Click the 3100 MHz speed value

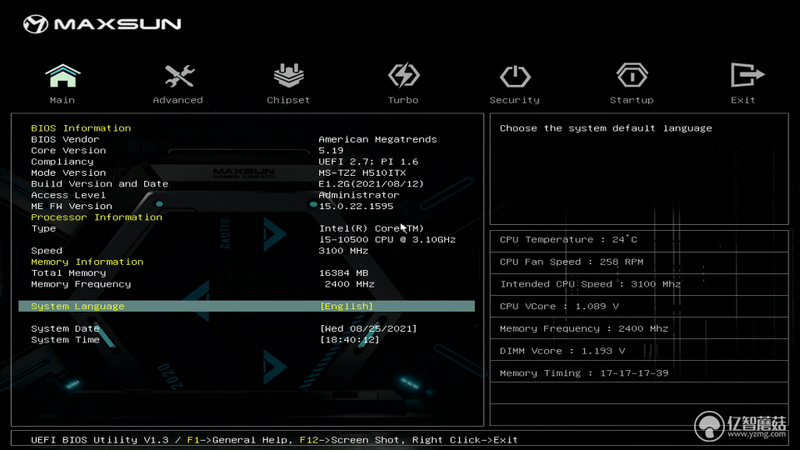343,251
